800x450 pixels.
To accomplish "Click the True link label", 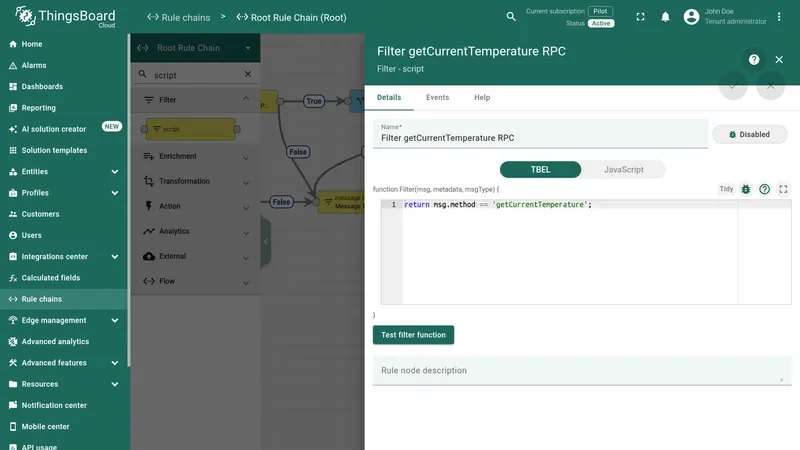I will coord(314,101).
